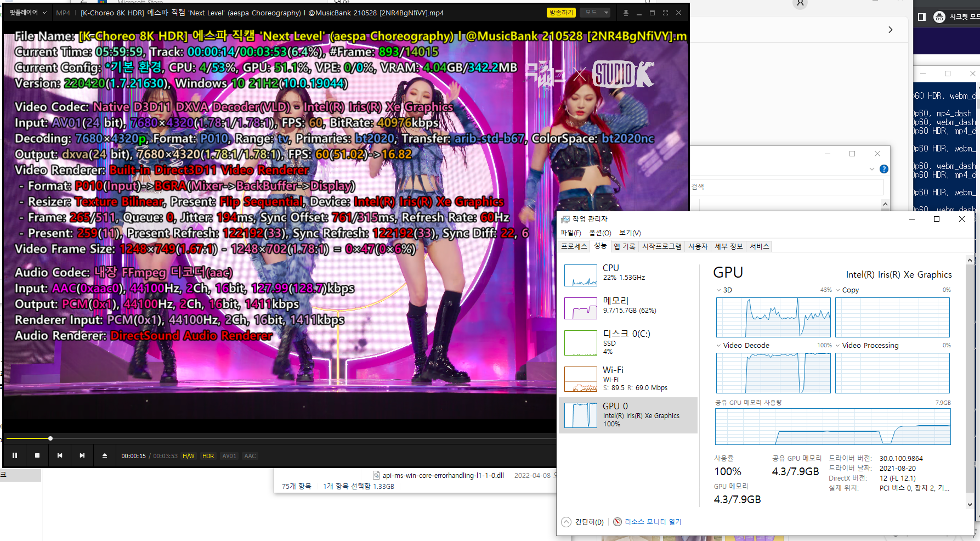The image size is (980, 541).
Task: Select the 디스크 0(C:) performance item
Action: tap(628, 342)
